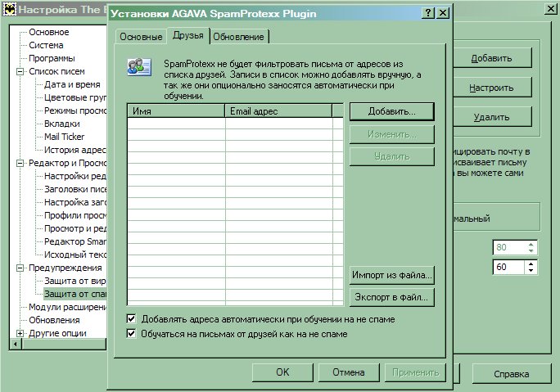Select 'Заголовки писем' tree item
The width and height of the screenshot is (560, 392).
(x=75, y=189)
